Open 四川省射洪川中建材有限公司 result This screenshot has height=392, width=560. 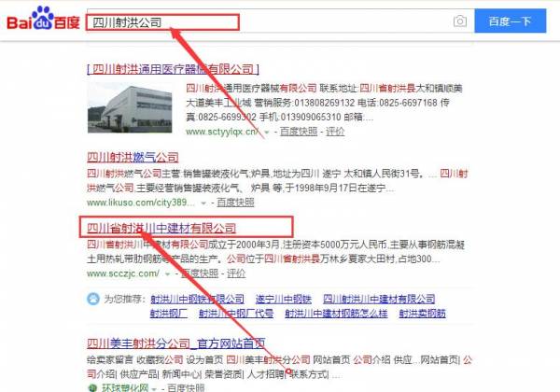[161, 228]
